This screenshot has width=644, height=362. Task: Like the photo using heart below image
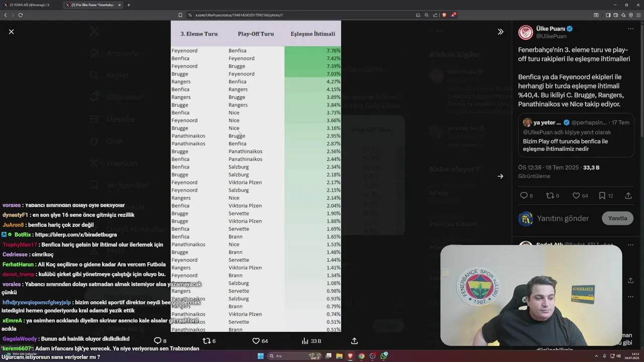pos(256,341)
